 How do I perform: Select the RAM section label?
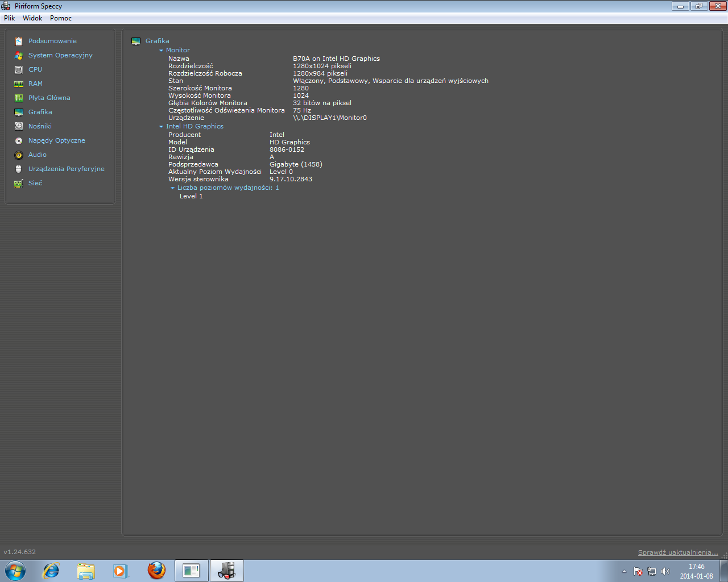pos(35,84)
